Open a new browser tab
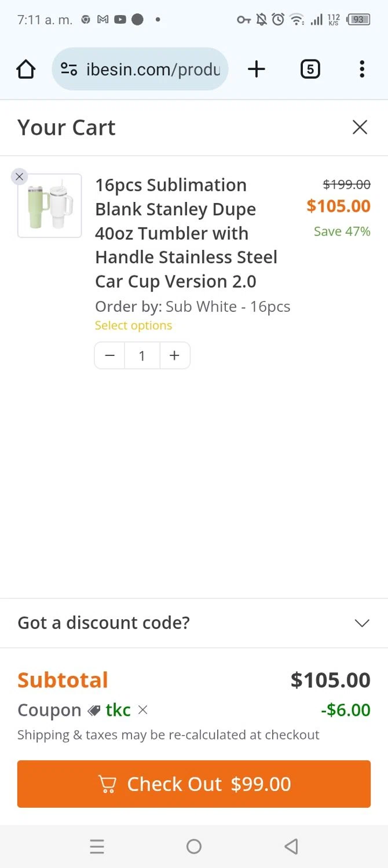Image resolution: width=388 pixels, height=868 pixels. point(256,69)
